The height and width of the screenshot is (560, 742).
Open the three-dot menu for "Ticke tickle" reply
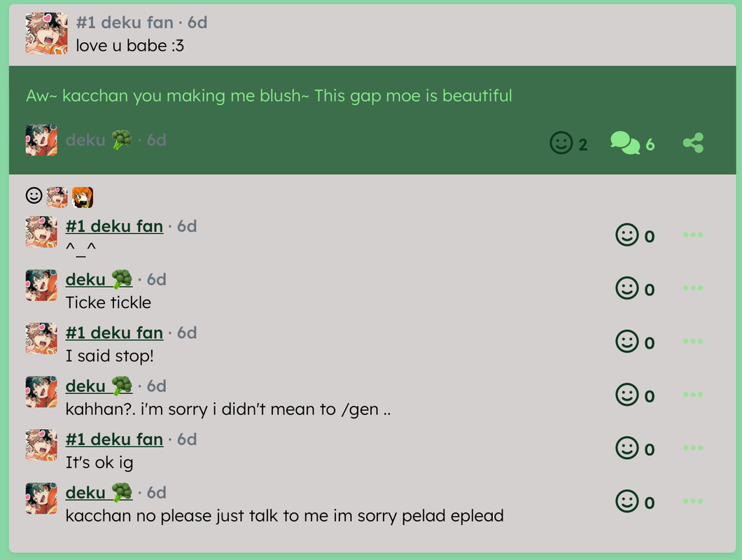pyautogui.click(x=693, y=288)
